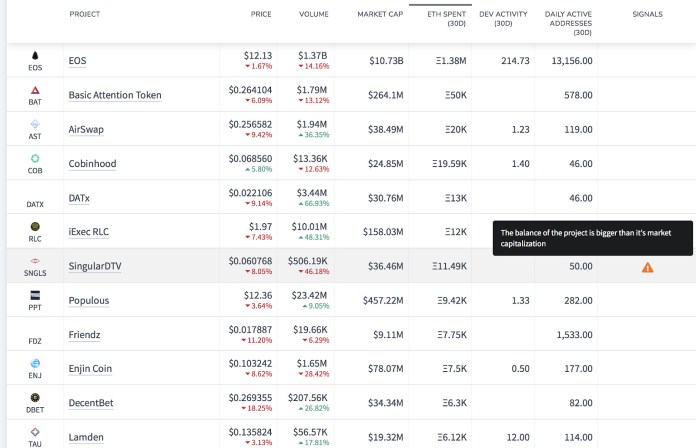Click the EOS coin logo icon
This screenshot has height=448, width=696.
(35, 56)
